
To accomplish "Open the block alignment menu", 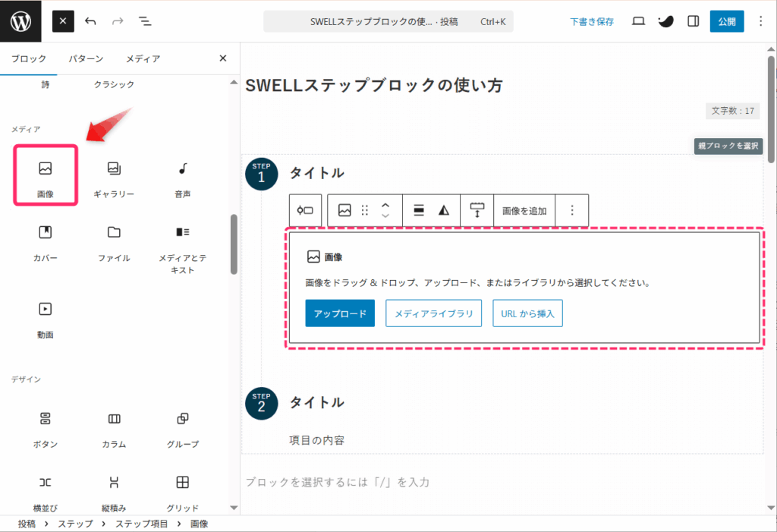I will tap(419, 211).
